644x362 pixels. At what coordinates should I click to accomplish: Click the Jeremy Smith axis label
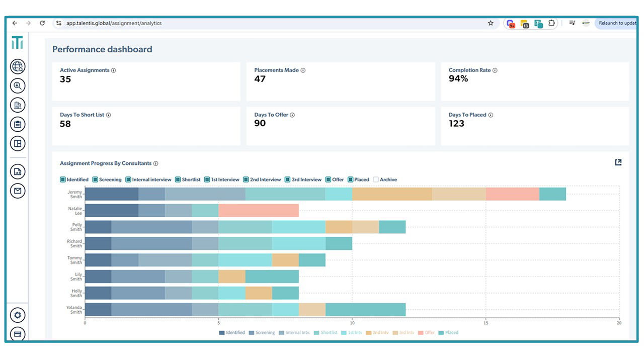coord(75,194)
